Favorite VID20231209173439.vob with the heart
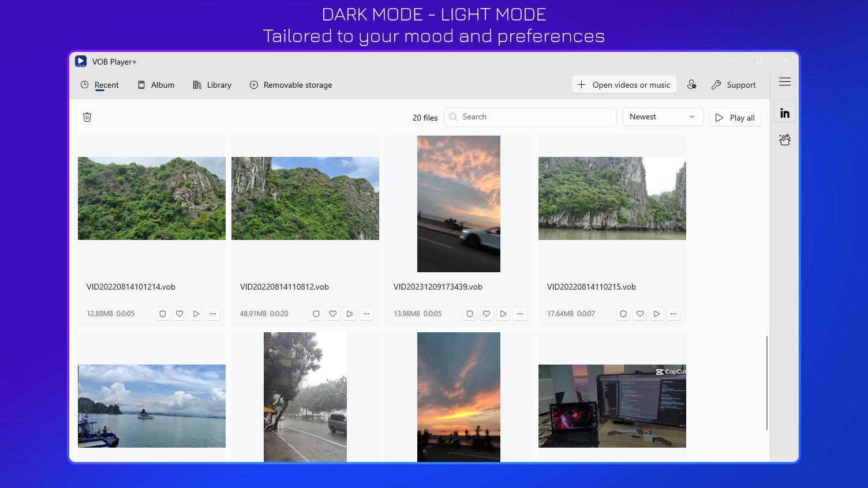The height and width of the screenshot is (488, 868). [x=487, y=314]
